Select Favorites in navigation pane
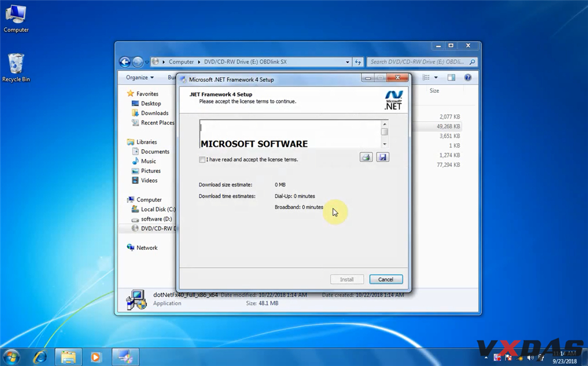This screenshot has width=588, height=366. 142,93
